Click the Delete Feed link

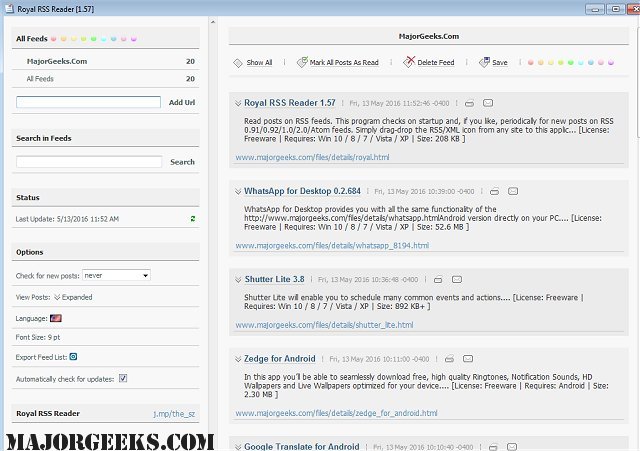436,62
